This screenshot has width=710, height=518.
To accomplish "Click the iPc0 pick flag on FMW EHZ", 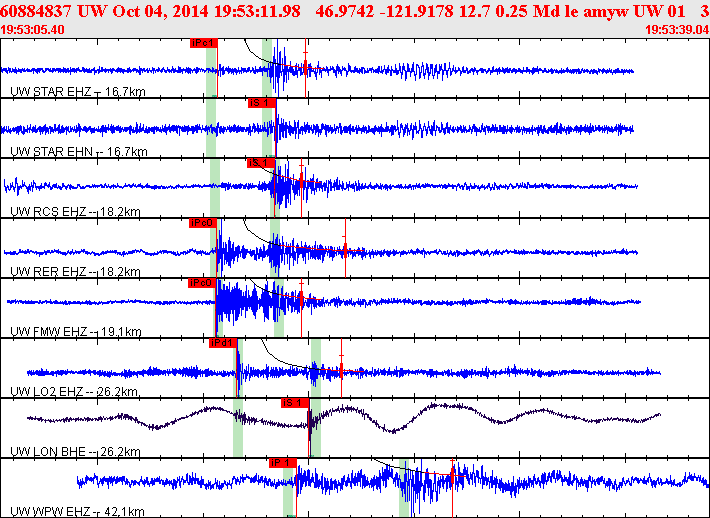I will tap(202, 283).
